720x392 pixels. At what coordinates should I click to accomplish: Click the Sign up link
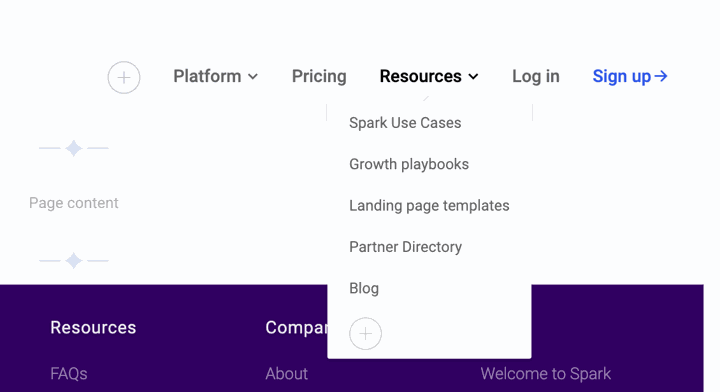pos(630,76)
